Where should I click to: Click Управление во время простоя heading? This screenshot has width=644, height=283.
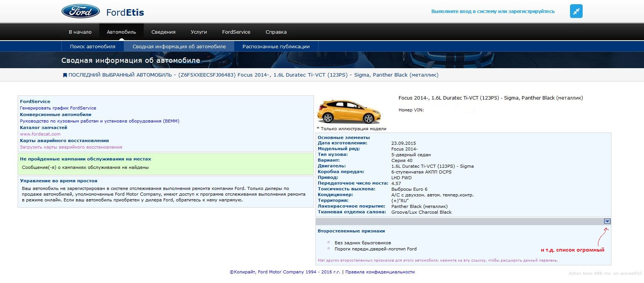pos(59,181)
